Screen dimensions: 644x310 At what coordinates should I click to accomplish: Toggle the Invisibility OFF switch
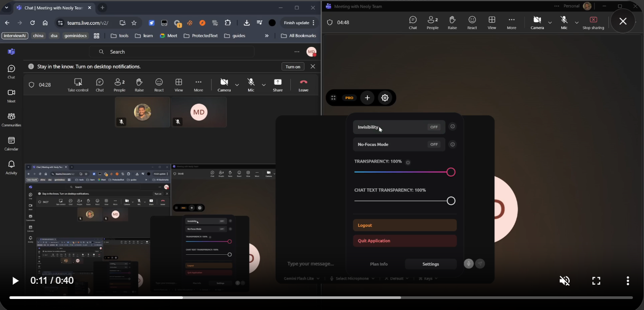pos(434,127)
